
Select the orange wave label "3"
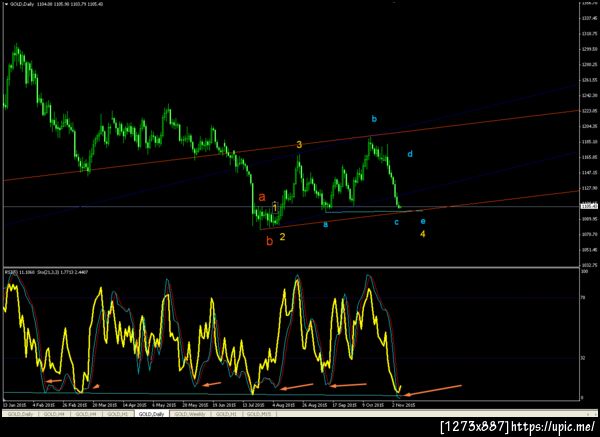[299, 144]
